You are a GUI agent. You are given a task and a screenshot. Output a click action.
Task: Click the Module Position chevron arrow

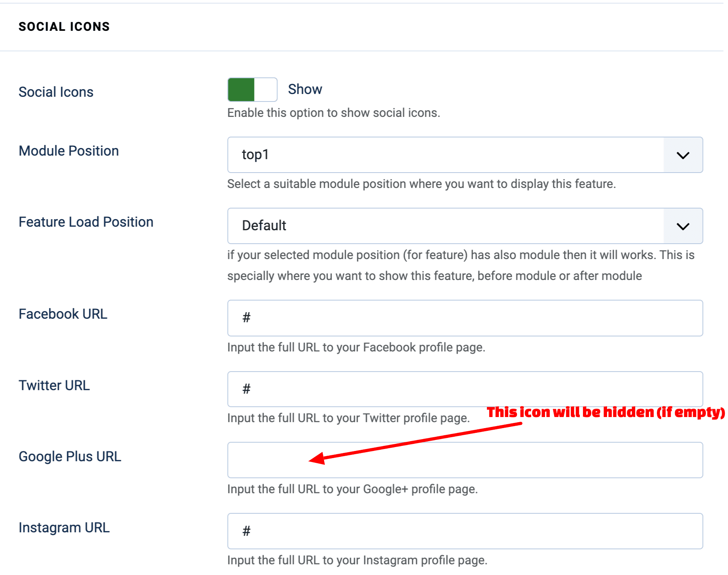coord(683,155)
